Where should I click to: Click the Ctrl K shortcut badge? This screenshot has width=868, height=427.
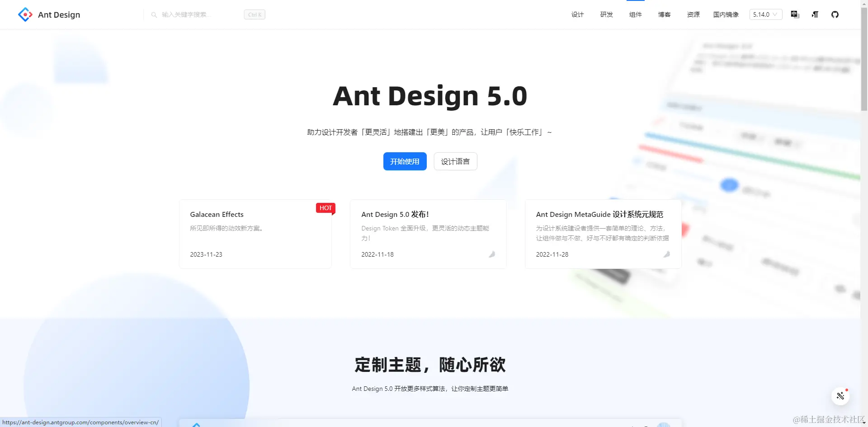point(255,14)
